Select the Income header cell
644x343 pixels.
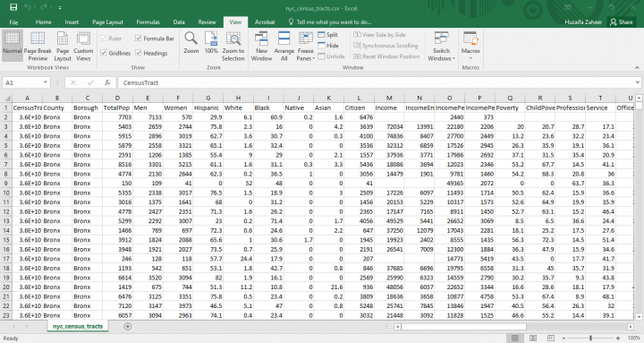(x=389, y=107)
